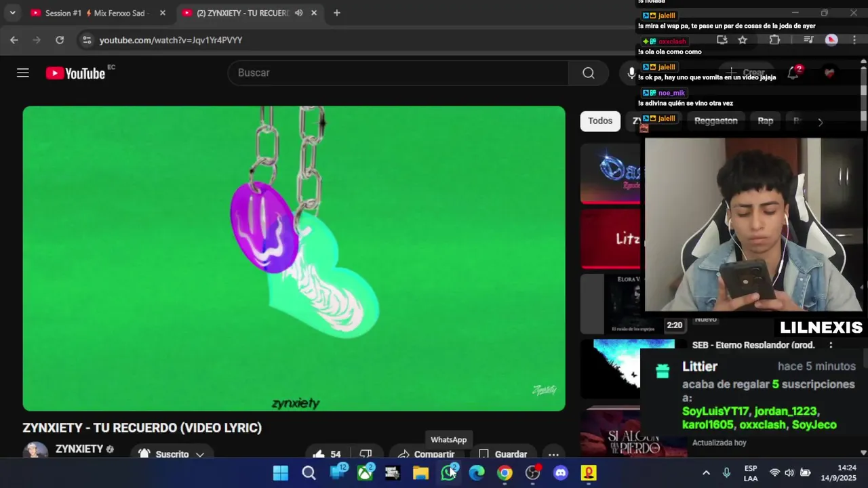Select the Rap filter chip
Screen dimensions: 868x488
coord(766,121)
